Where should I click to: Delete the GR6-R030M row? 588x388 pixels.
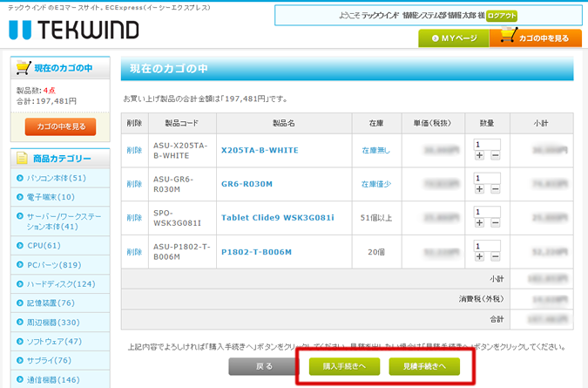click(x=134, y=184)
